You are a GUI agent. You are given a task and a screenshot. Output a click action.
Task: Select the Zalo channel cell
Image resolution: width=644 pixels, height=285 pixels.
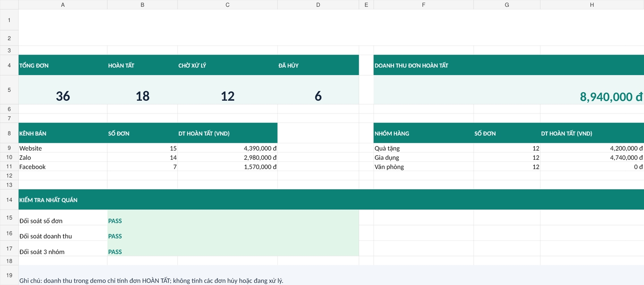pos(63,157)
